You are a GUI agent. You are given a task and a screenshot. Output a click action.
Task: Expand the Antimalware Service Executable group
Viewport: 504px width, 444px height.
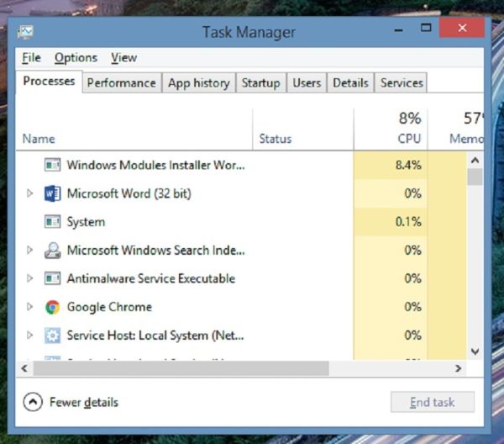30,278
